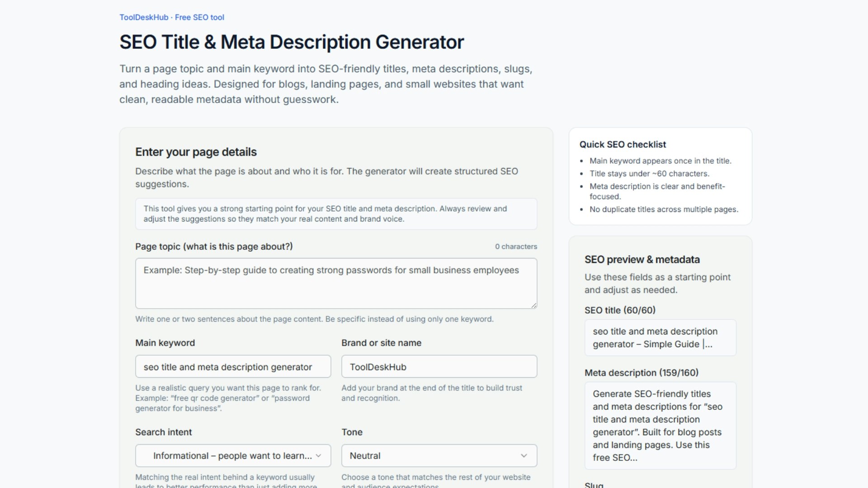The image size is (868, 488).
Task: Click the Slug label near page bottom
Action: point(594,484)
